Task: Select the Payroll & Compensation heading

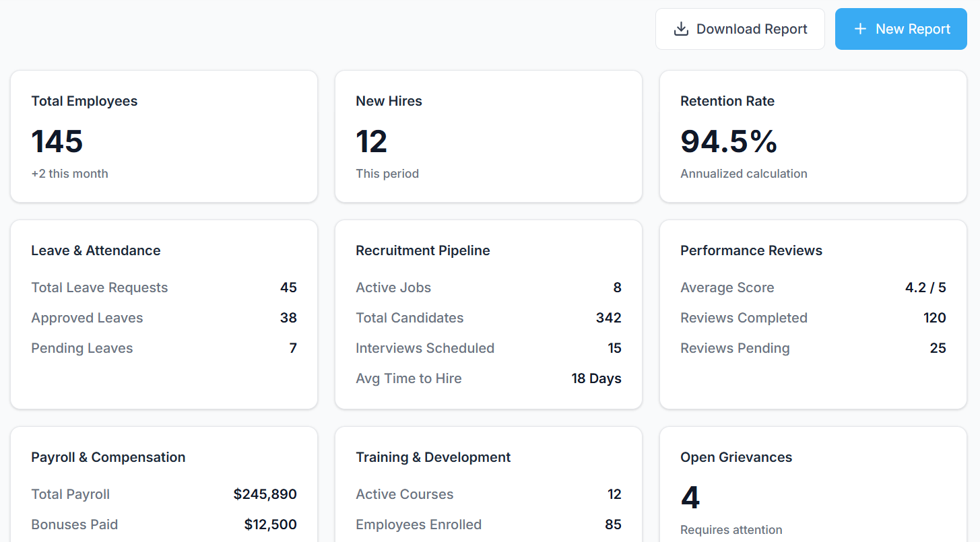Action: [108, 457]
